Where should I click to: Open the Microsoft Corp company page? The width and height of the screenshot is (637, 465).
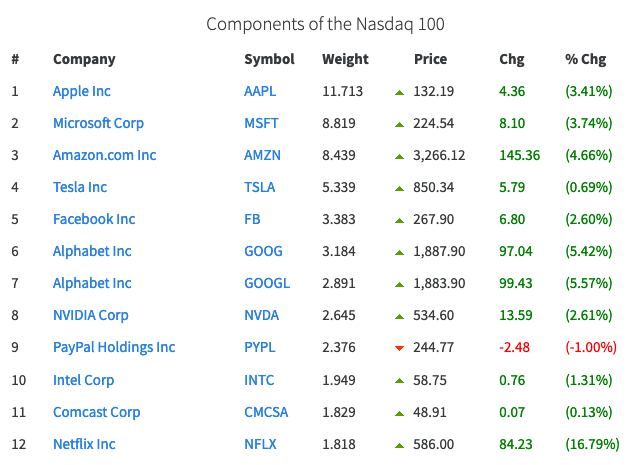pyautogui.click(x=98, y=123)
